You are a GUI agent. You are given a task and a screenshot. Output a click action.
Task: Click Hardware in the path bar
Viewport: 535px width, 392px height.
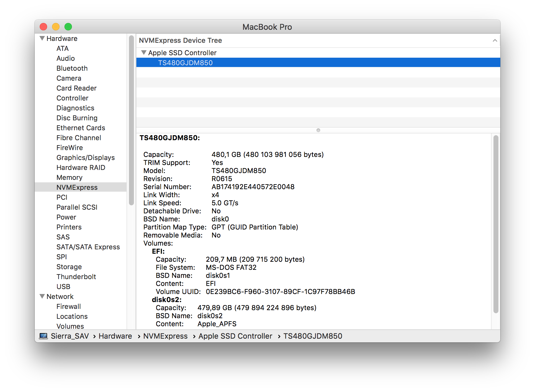click(x=115, y=336)
